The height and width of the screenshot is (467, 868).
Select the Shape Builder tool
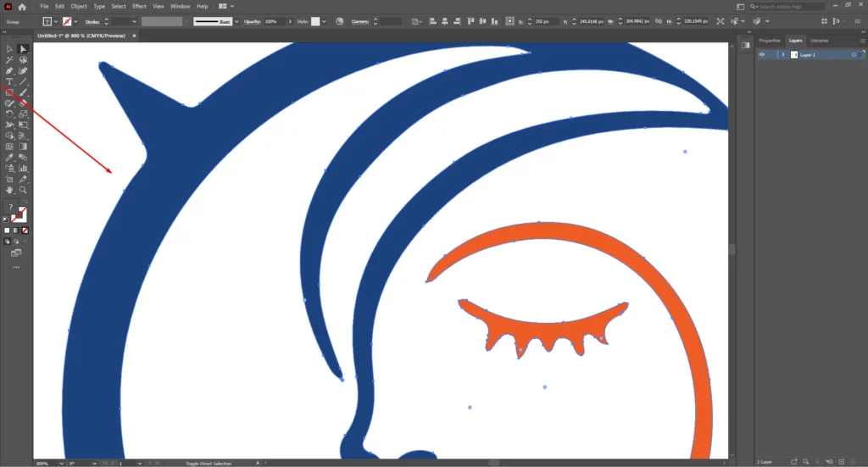coord(9,136)
